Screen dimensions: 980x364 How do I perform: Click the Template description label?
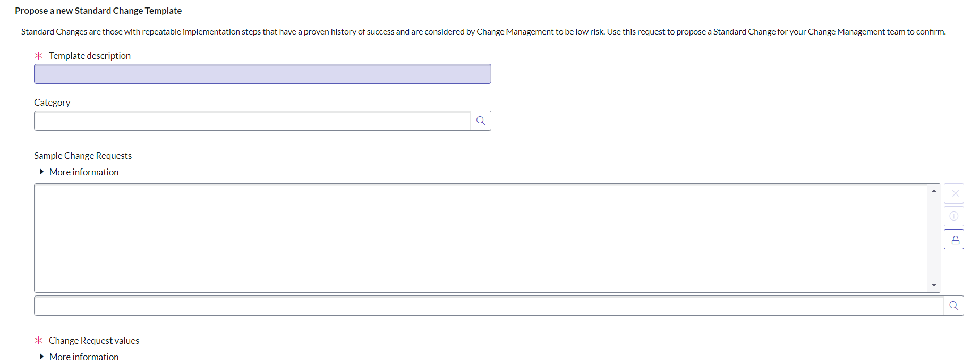(x=90, y=56)
